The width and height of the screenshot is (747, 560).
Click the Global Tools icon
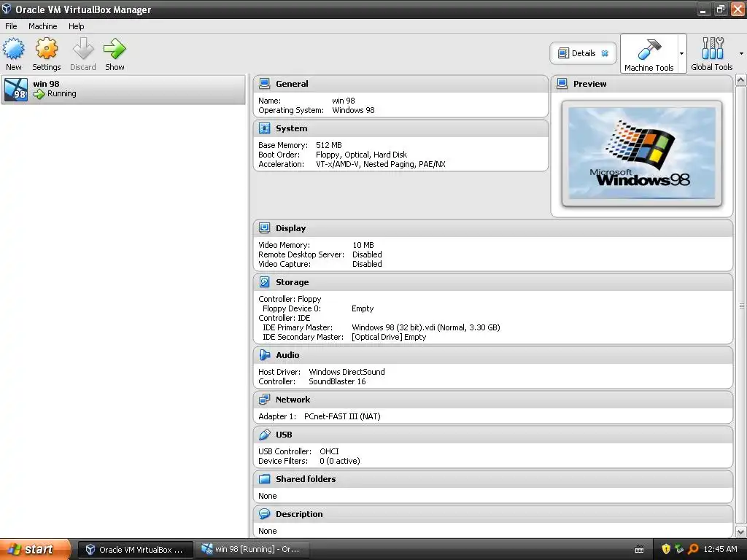pyautogui.click(x=712, y=49)
